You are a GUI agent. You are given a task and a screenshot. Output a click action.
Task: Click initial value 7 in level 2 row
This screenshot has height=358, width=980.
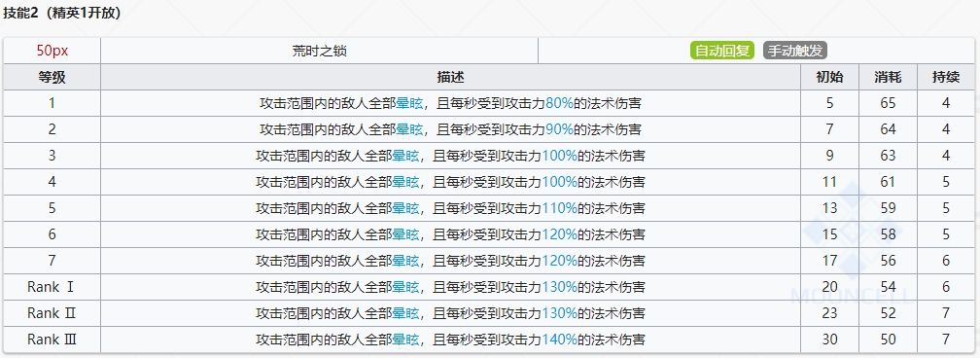[x=829, y=129]
